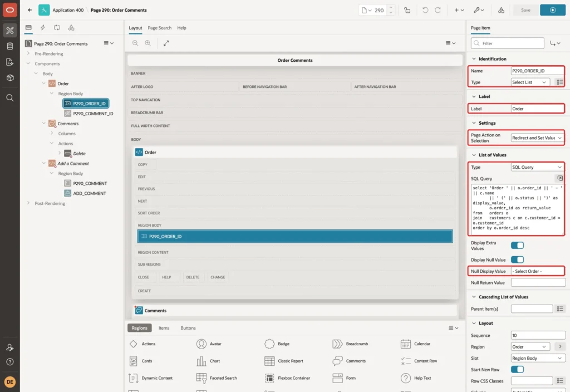Collapse the List of Values section
The height and width of the screenshot is (392, 570).
pos(474,155)
